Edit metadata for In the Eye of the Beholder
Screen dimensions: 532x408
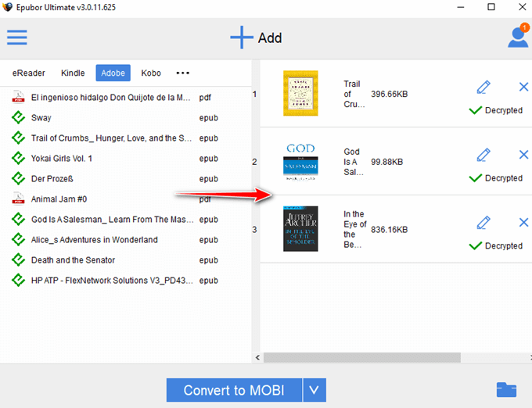483,223
